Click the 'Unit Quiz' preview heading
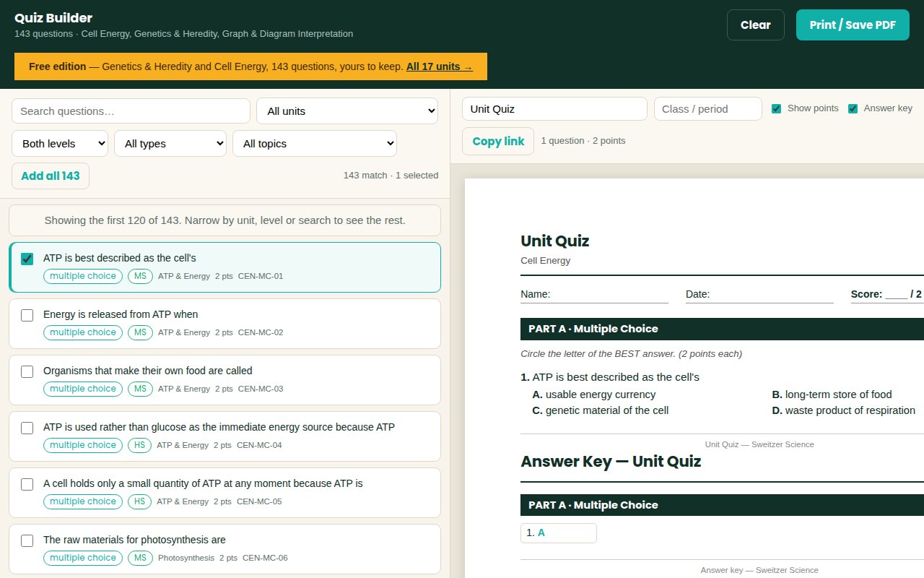The height and width of the screenshot is (578, 924). [x=555, y=241]
